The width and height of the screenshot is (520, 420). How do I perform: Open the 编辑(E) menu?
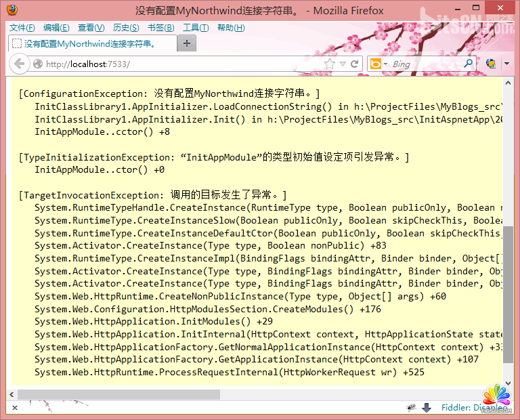(x=56, y=28)
